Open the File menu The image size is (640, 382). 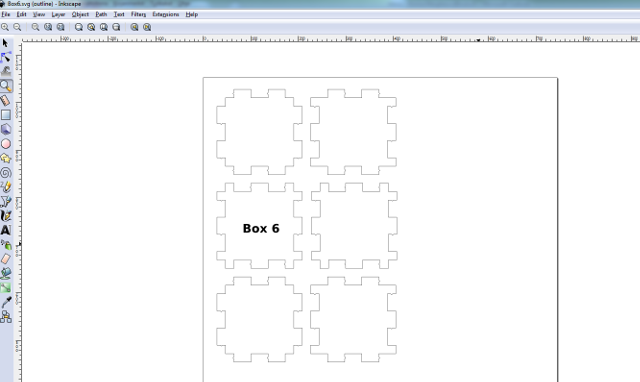(6, 14)
